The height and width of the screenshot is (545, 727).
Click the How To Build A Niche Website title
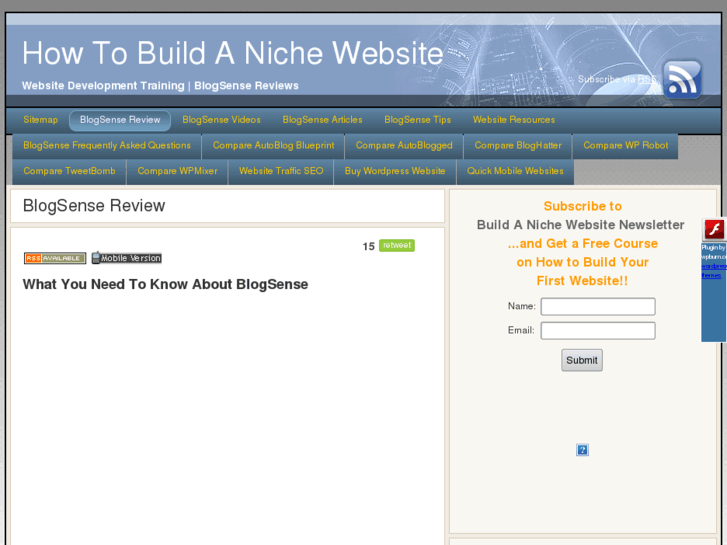point(233,53)
